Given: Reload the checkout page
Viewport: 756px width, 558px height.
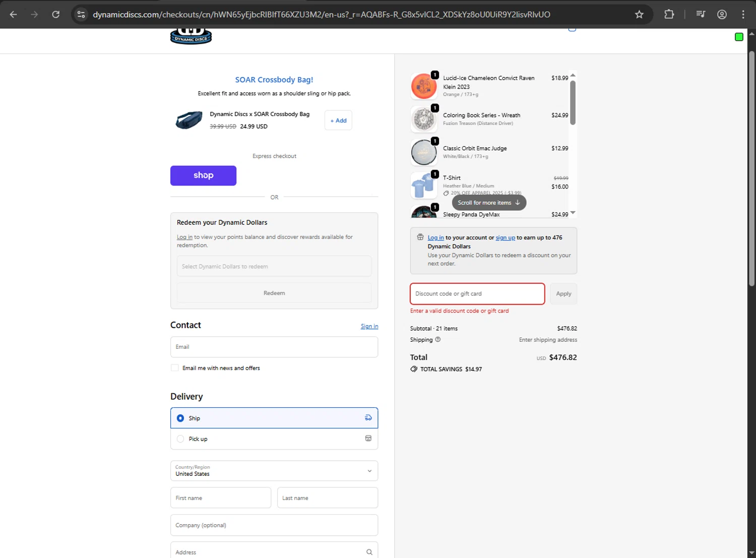Looking at the screenshot, I should coord(56,15).
